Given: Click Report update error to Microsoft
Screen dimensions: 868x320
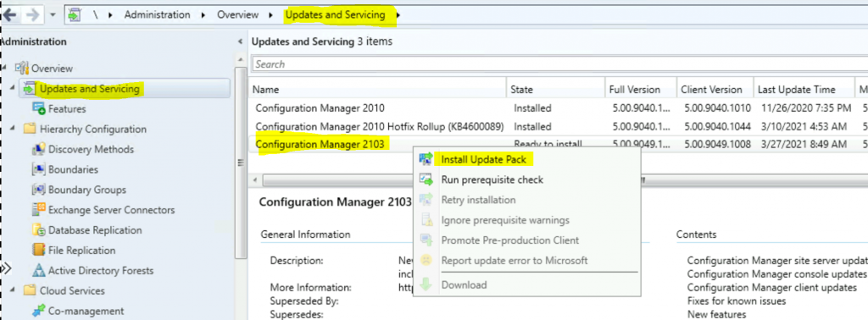Looking at the screenshot, I should coord(515,260).
